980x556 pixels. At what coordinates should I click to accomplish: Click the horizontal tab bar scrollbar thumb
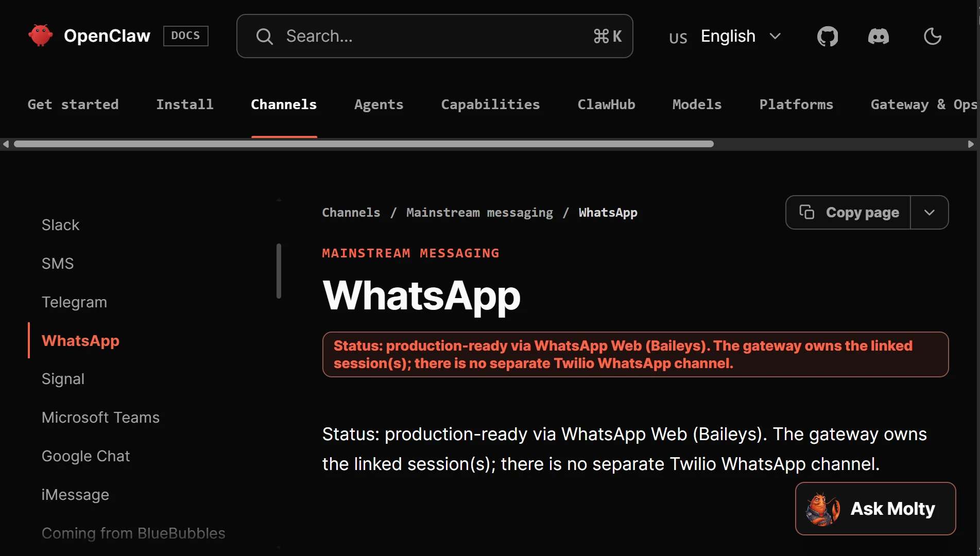(x=364, y=144)
